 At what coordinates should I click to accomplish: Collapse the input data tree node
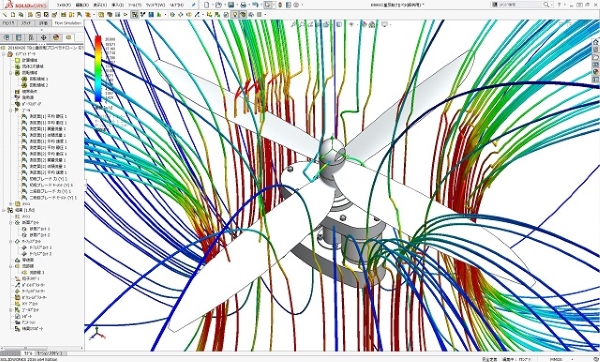4,54
